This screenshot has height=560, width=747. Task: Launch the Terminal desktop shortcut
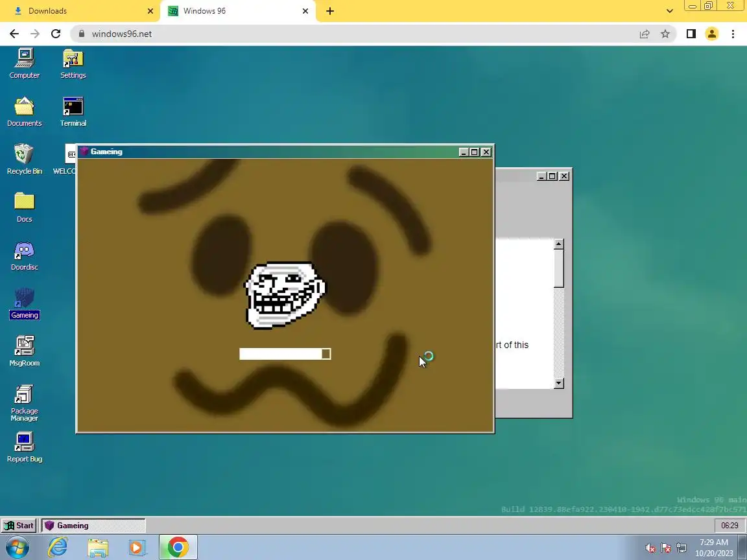[73, 112]
